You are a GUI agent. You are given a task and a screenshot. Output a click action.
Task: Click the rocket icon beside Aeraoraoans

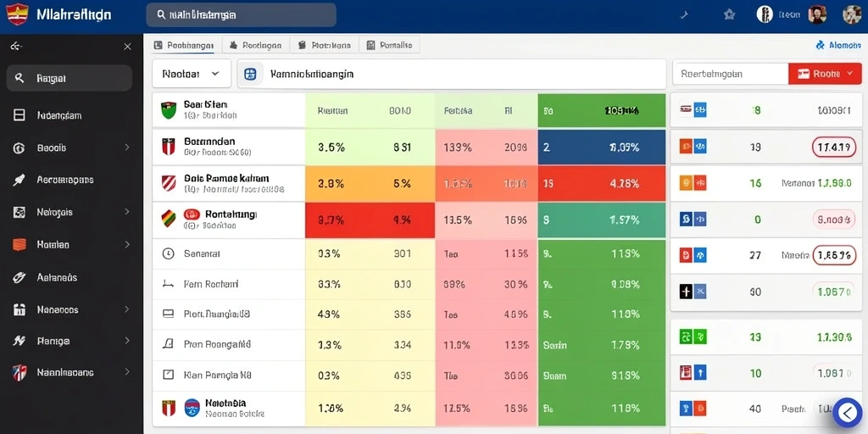[x=19, y=180]
